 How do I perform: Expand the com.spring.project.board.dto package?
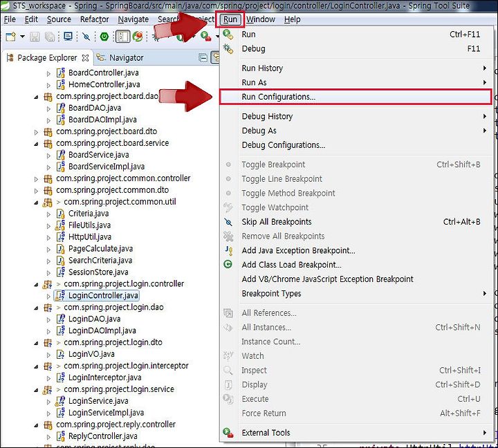coord(36,132)
